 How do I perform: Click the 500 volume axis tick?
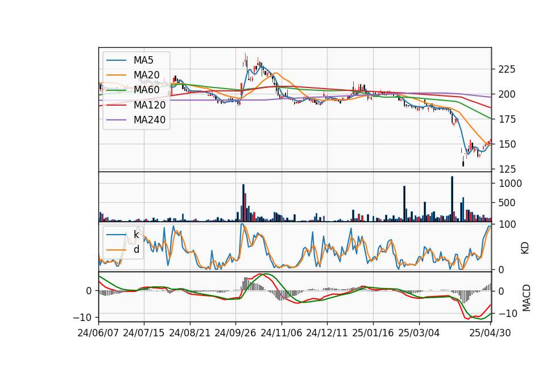pos(507,203)
